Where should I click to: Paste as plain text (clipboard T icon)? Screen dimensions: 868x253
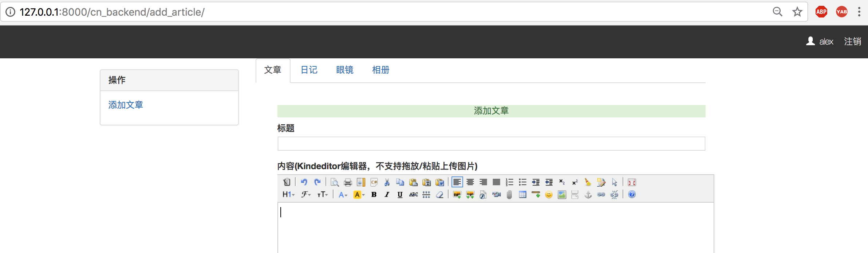pyautogui.click(x=426, y=182)
